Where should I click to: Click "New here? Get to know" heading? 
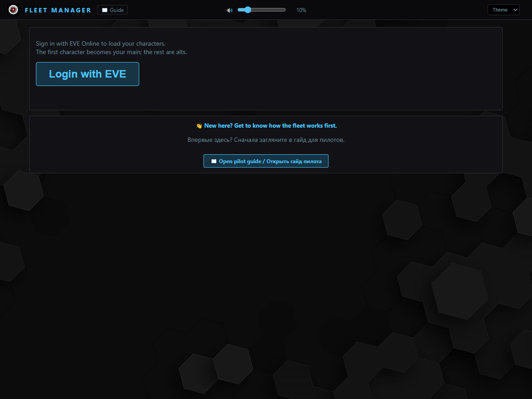pyautogui.click(x=266, y=126)
